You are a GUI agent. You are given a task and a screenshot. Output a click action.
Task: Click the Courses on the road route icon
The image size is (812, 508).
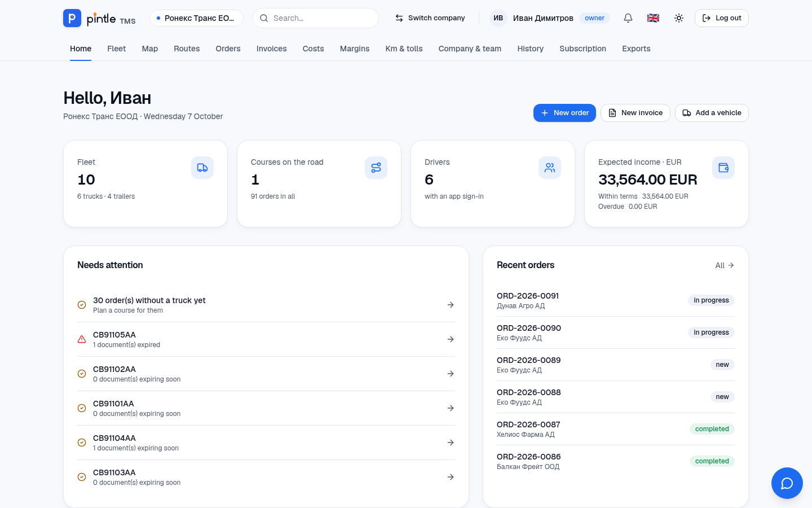point(376,168)
